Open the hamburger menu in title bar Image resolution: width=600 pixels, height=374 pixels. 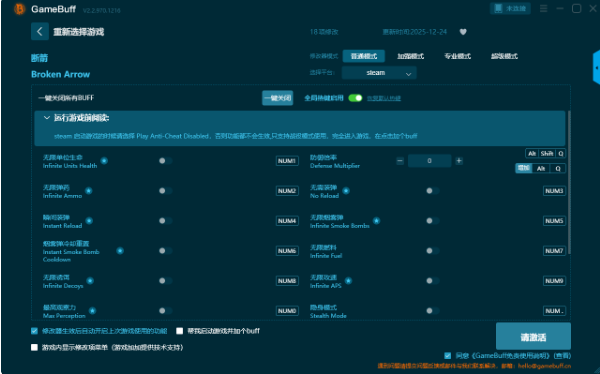point(543,8)
